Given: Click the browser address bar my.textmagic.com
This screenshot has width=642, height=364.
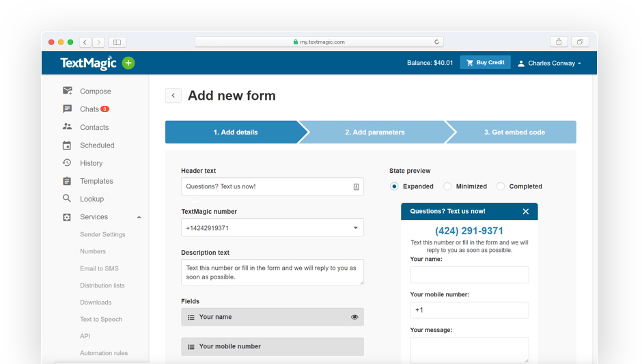Looking at the screenshot, I should pos(319,42).
